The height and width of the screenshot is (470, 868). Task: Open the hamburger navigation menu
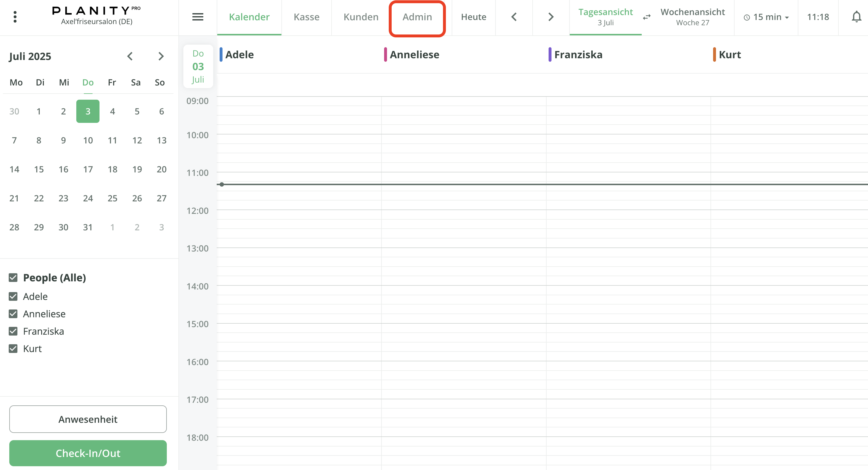coord(198,17)
